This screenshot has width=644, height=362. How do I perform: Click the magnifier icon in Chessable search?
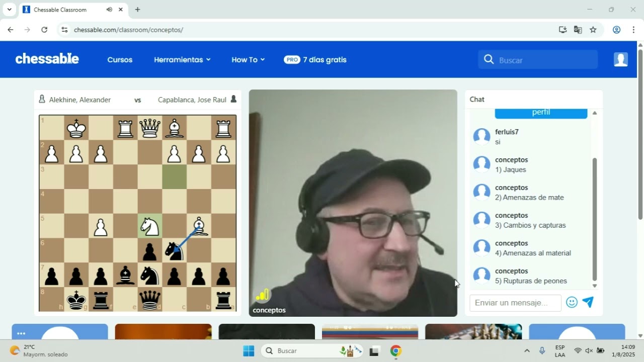coord(489,60)
